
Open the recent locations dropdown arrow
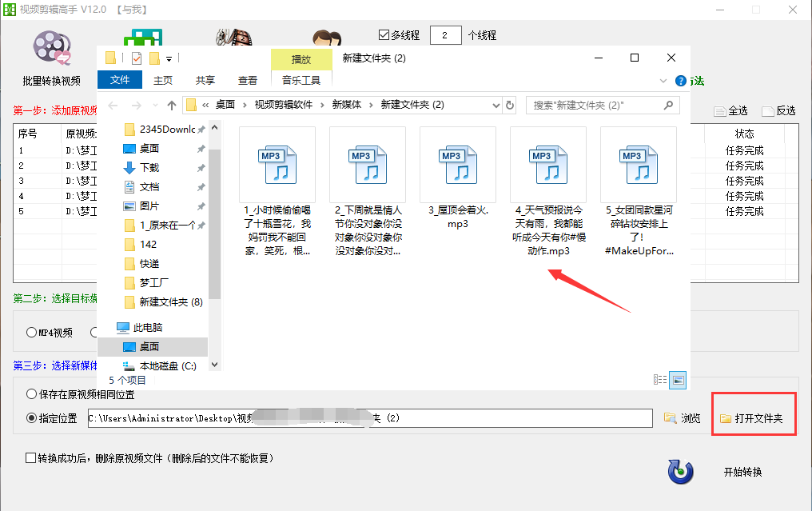155,106
